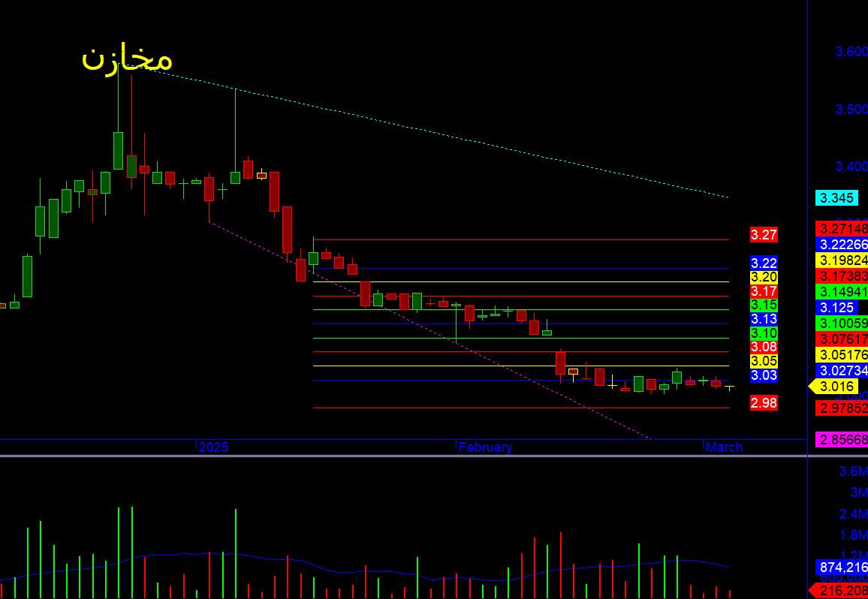Click the 3.05 yellow level label
Image resolution: width=868 pixels, height=599 pixels.
pos(764,361)
